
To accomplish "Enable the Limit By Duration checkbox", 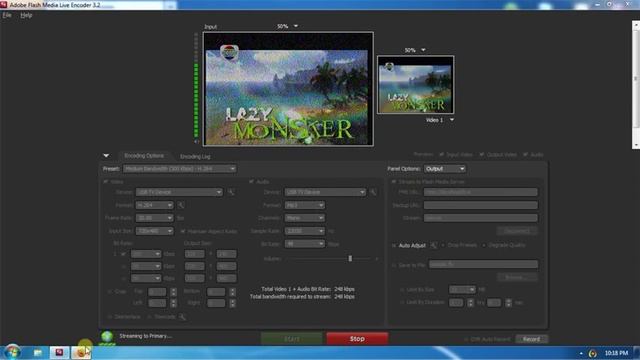I will (x=402, y=302).
